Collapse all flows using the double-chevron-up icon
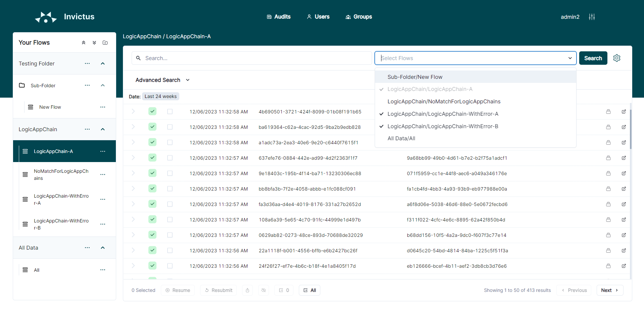 pyautogui.click(x=83, y=43)
